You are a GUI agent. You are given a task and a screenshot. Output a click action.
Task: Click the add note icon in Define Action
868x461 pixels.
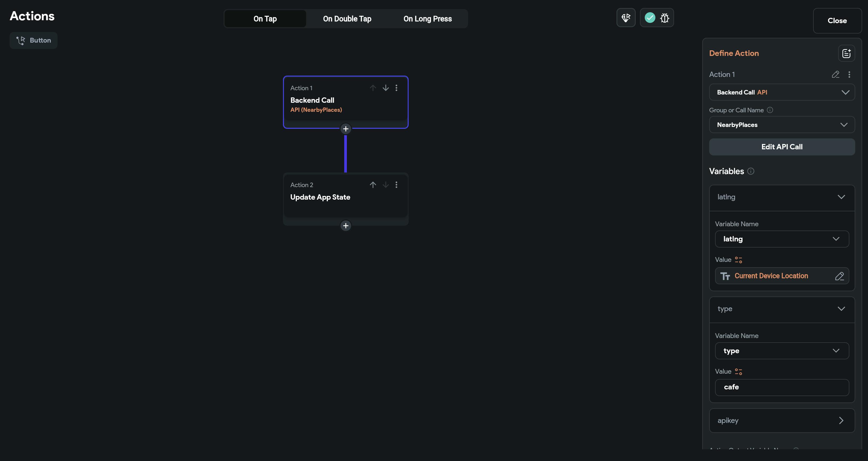846,53
